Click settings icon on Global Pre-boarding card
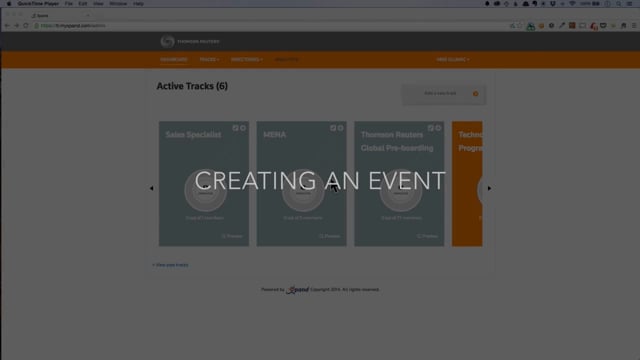This screenshot has height=360, width=640. (438, 128)
